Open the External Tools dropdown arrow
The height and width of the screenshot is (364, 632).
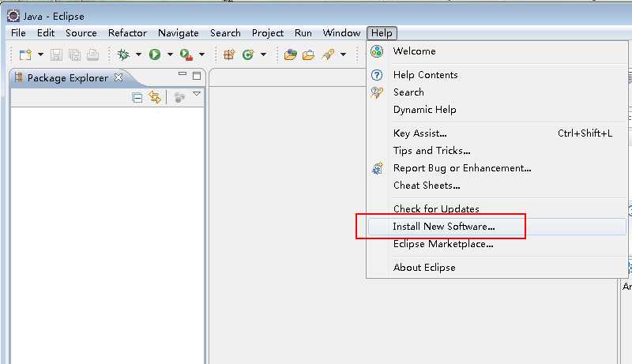tap(201, 54)
